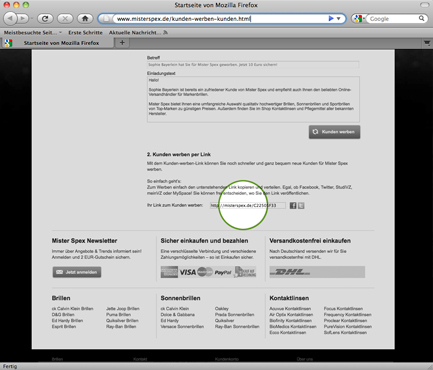433x370 pixels.
Task: Open the Proclear Kontaktlinsen link
Action: (x=345, y=320)
